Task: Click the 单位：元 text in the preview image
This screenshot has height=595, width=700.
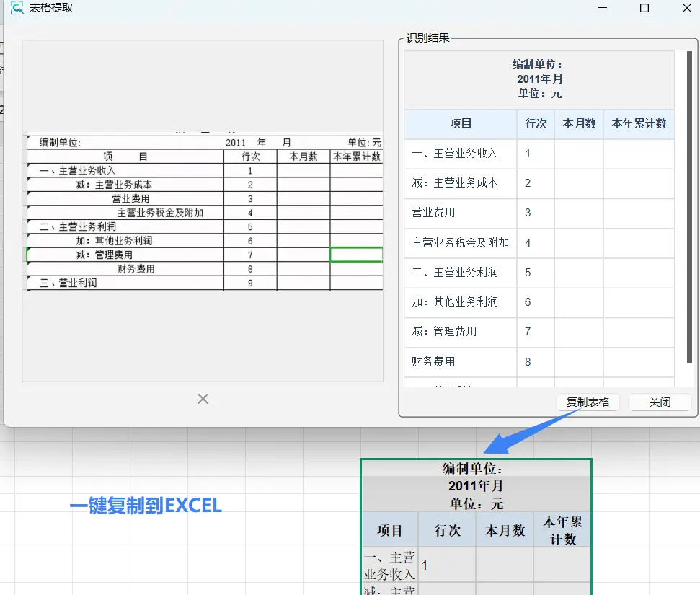Action: click(x=363, y=142)
